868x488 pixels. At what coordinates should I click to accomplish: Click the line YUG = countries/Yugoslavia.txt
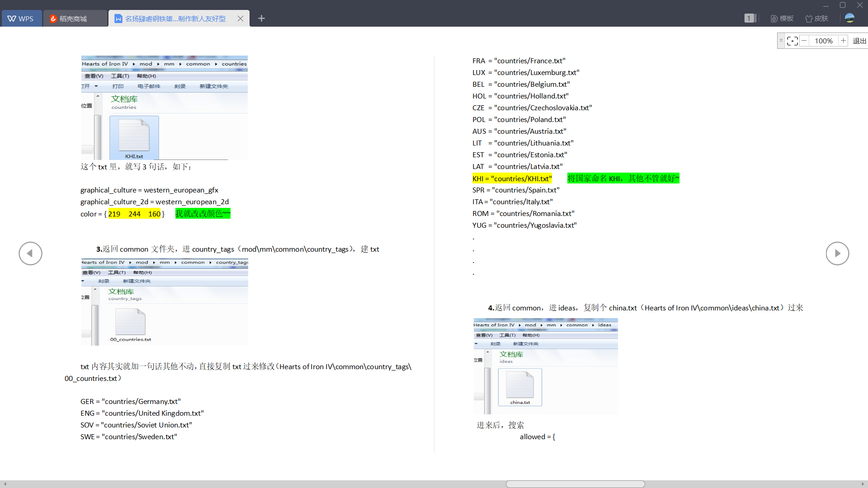pyautogui.click(x=524, y=225)
